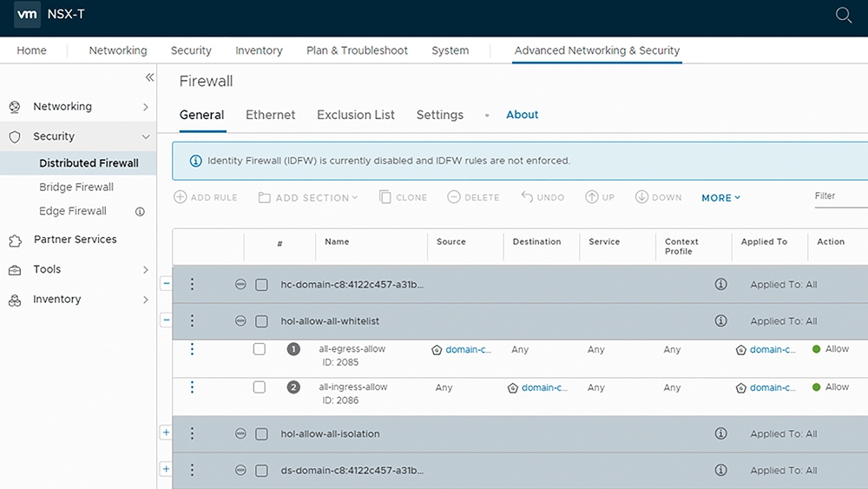Viewport: 868px width, 489px height.
Task: Select checkbox for hc-domain section
Action: pos(261,285)
